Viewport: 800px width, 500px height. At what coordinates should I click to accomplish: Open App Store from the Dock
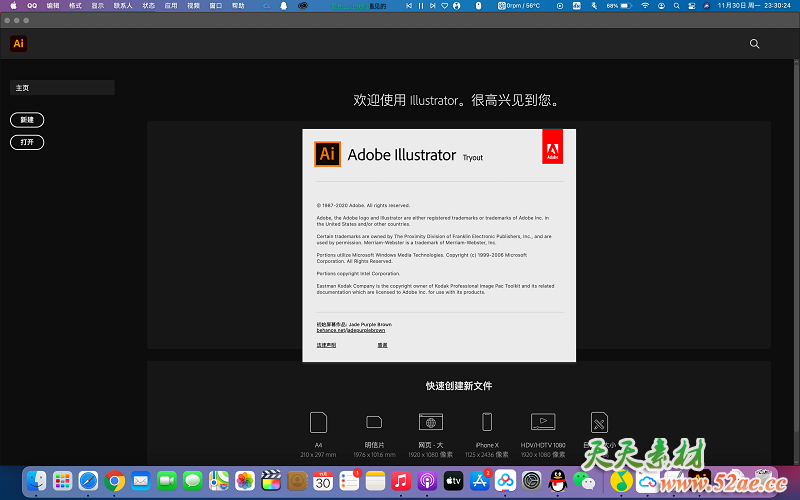(x=479, y=481)
